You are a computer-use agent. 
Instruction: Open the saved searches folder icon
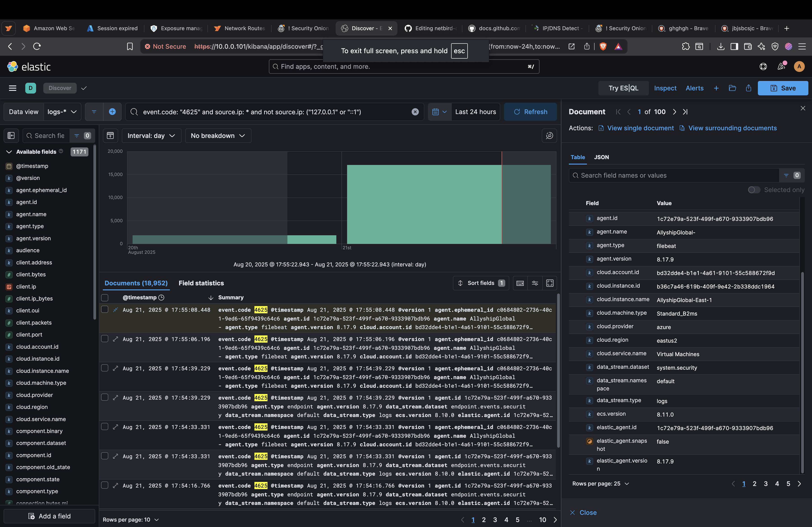732,88
